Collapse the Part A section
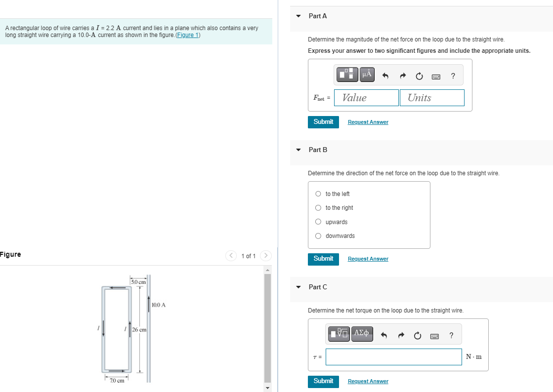 [298, 16]
